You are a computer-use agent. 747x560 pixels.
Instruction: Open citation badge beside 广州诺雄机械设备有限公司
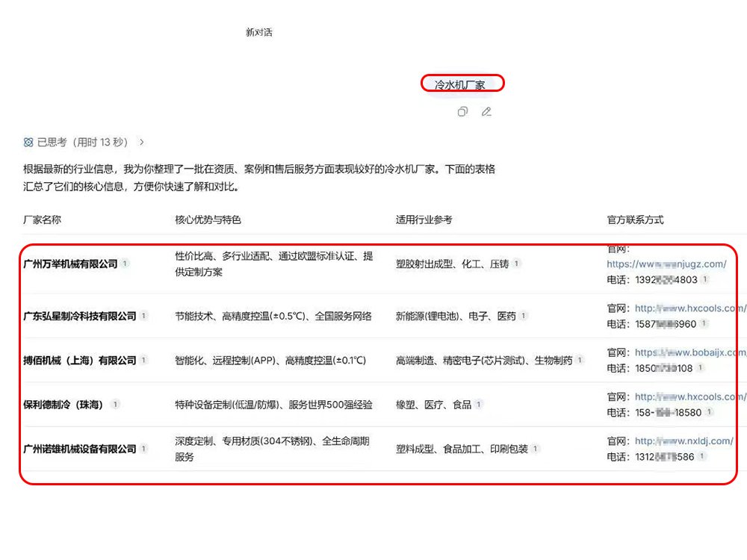click(x=143, y=449)
